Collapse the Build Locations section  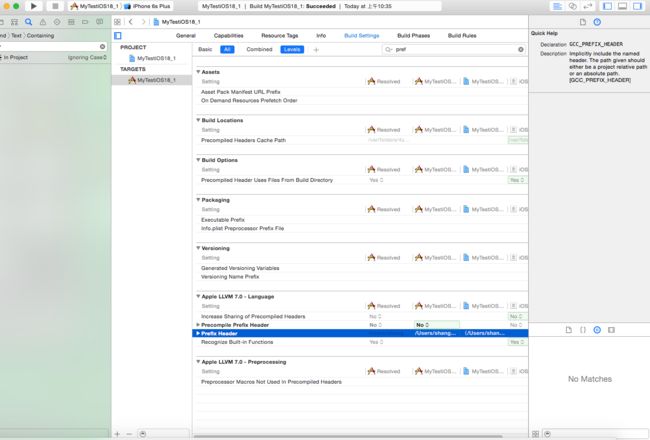point(198,120)
